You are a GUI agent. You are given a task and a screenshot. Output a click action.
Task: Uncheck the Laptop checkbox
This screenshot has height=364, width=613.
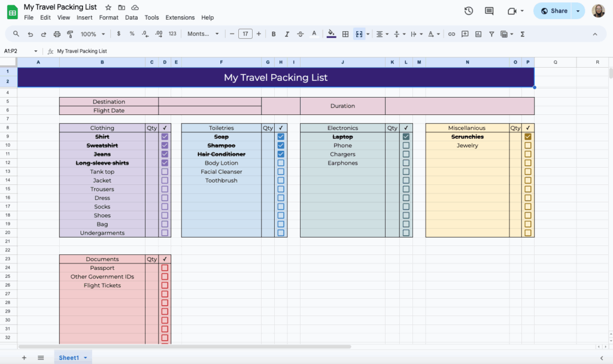click(x=406, y=136)
